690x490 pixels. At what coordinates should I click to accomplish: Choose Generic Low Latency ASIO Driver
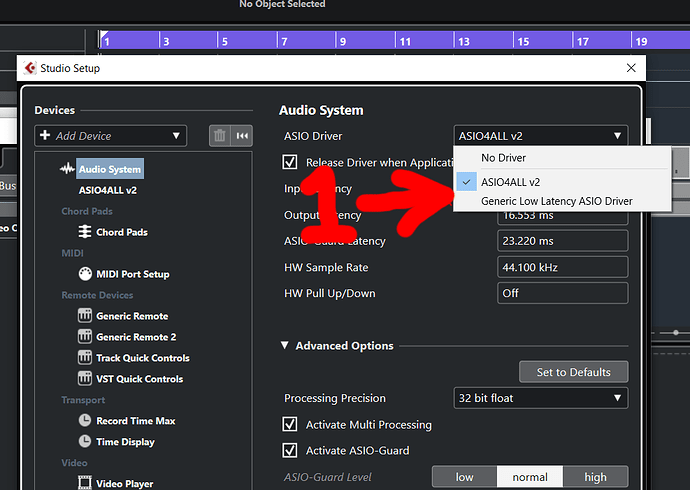tap(562, 201)
